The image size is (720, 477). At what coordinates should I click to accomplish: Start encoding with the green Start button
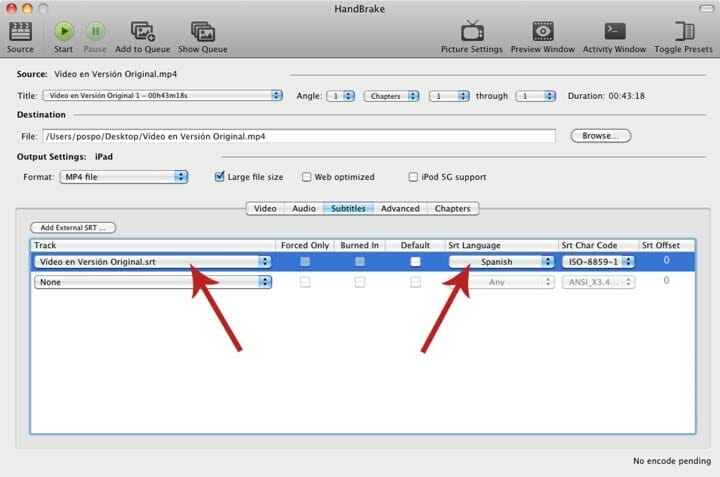64,31
